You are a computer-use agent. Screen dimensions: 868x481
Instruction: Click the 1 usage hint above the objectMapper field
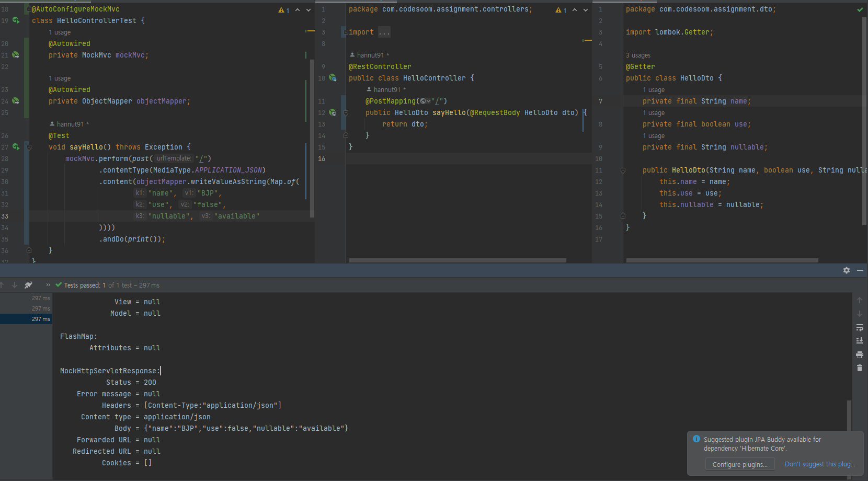pos(60,78)
